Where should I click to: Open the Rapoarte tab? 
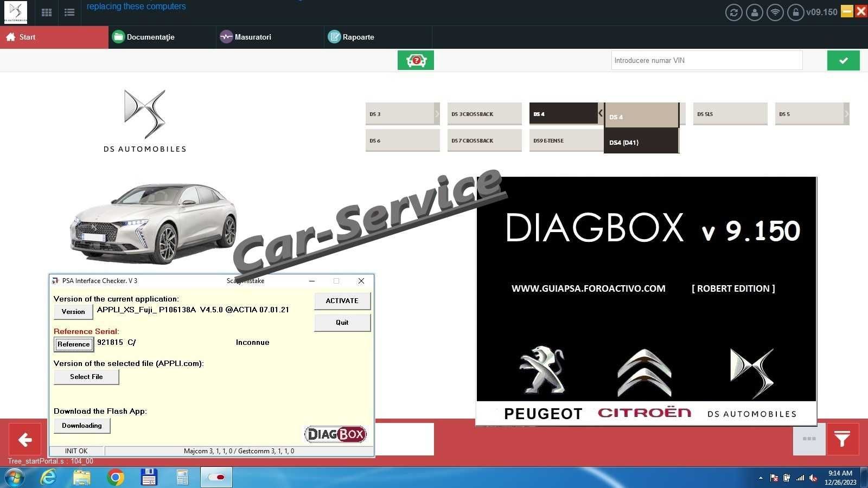coord(378,37)
